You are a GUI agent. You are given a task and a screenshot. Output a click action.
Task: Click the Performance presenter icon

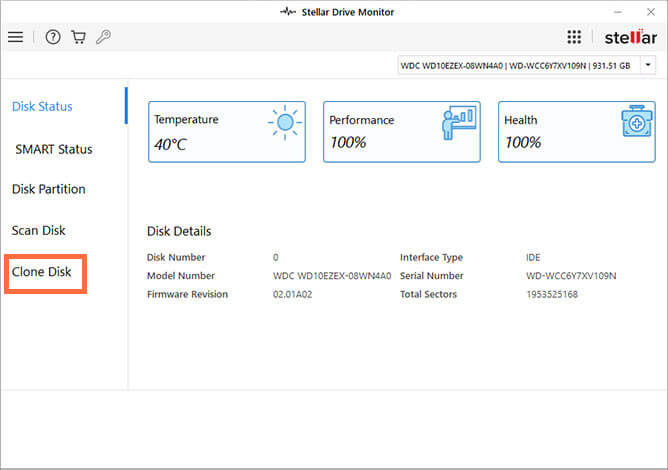[x=459, y=122]
